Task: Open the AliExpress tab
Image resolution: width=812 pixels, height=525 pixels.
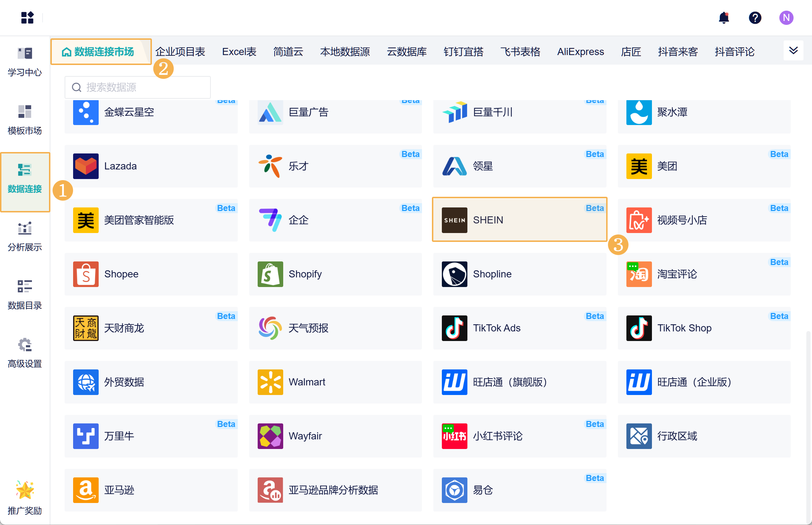Action: click(580, 52)
